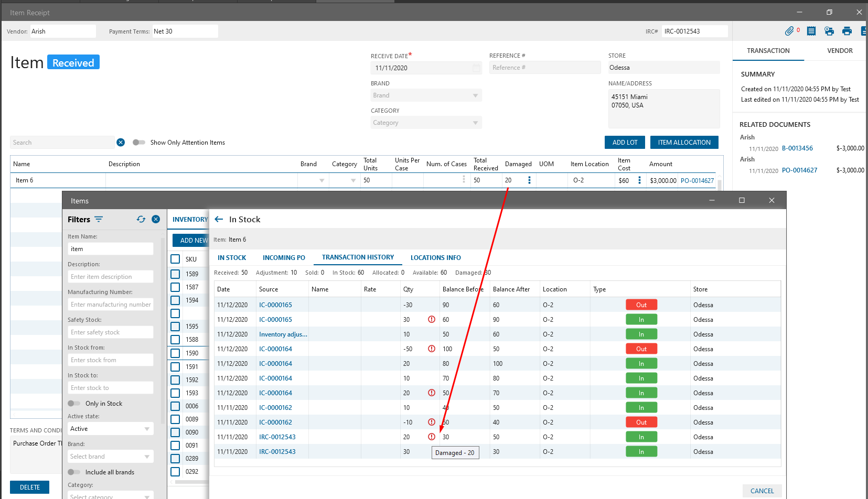Image resolution: width=868 pixels, height=499 pixels.
Task: Switch to the Locations Info tab
Action: [435, 258]
